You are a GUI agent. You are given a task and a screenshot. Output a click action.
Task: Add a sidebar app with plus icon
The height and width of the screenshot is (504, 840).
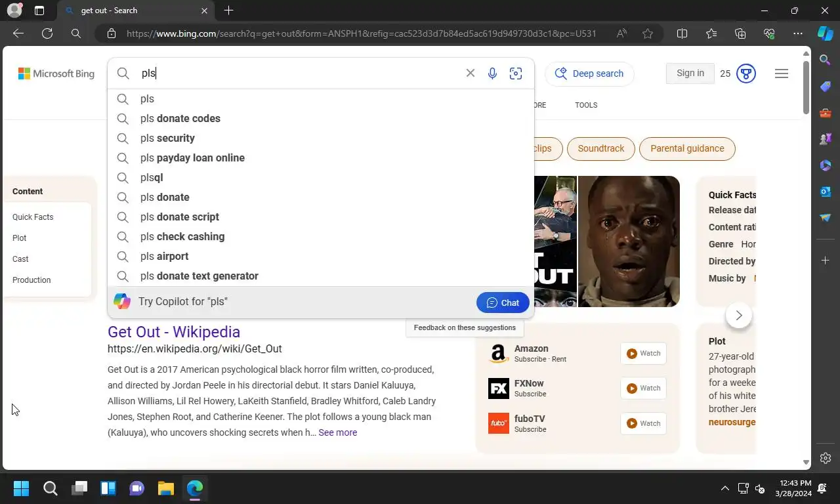tap(826, 261)
